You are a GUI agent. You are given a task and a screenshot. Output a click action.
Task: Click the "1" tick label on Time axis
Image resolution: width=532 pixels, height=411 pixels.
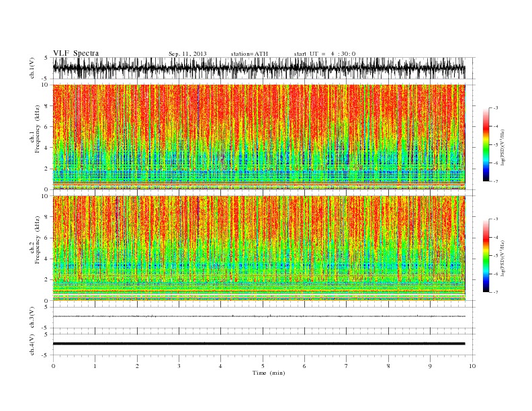(x=95, y=366)
